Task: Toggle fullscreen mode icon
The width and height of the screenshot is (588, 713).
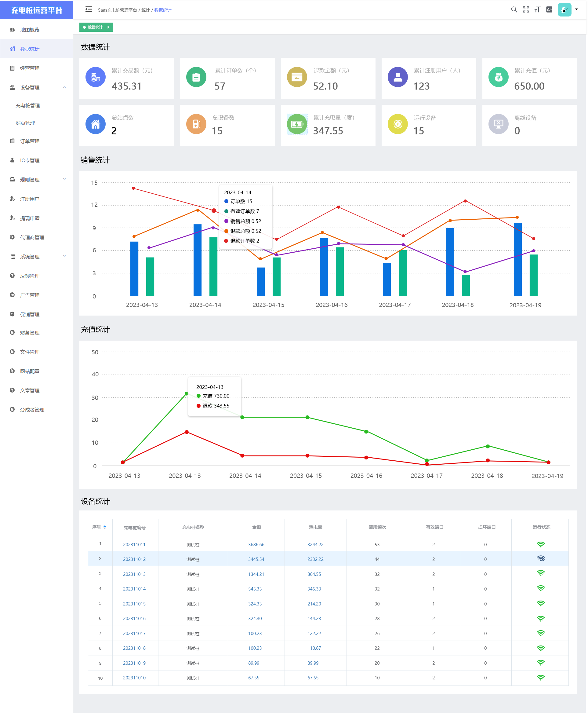Action: pos(526,9)
